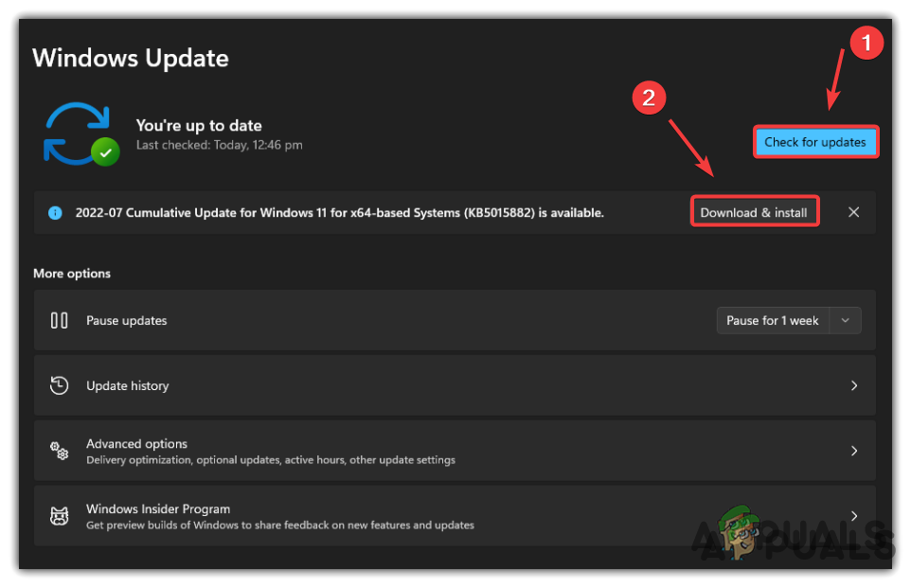Click the Check for updates button

tap(815, 141)
